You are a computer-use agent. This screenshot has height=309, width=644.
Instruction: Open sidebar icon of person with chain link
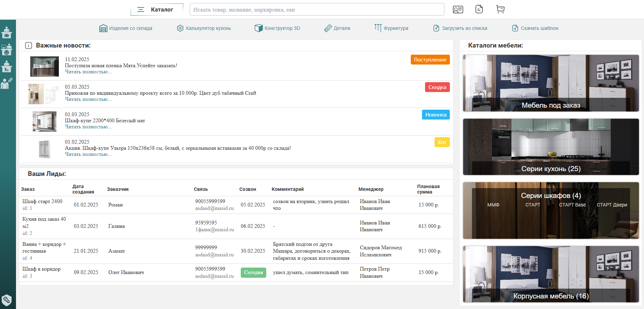[6, 84]
